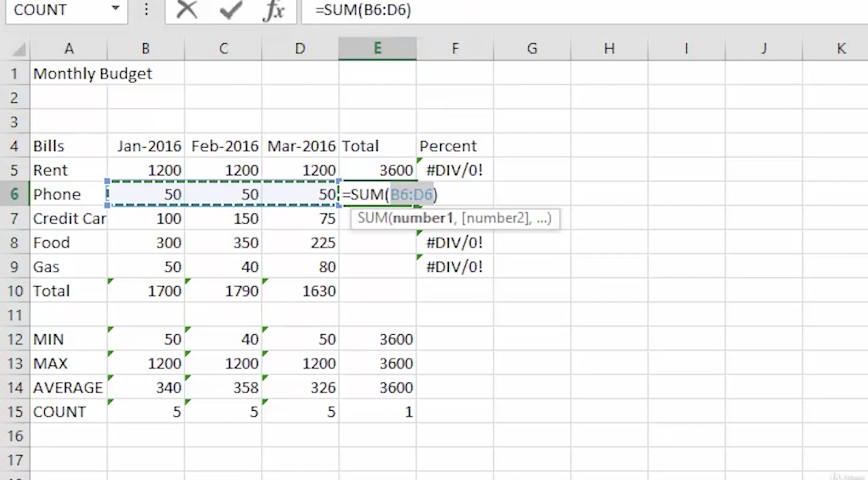
Task: Select row 6 header
Action: pos(15,194)
